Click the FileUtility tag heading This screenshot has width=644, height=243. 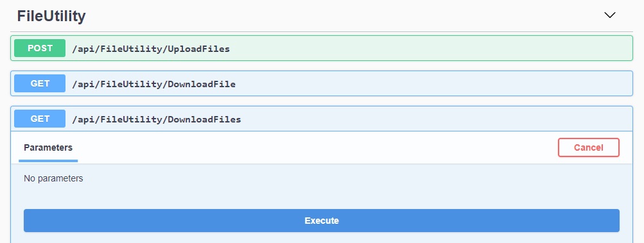click(51, 16)
